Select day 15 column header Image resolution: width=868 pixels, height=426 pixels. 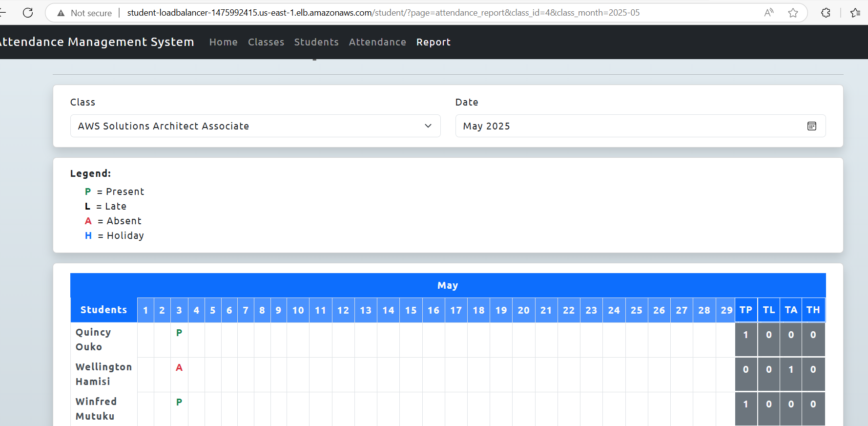411,310
